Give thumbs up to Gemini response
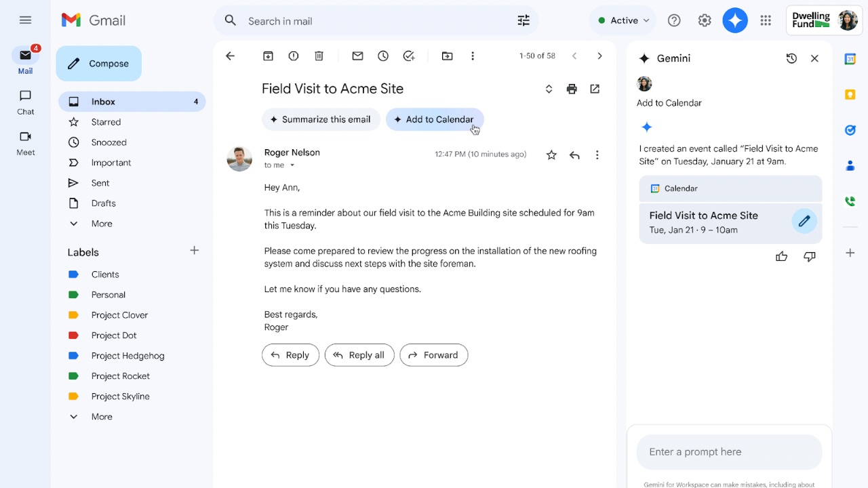The image size is (868, 488). point(782,257)
